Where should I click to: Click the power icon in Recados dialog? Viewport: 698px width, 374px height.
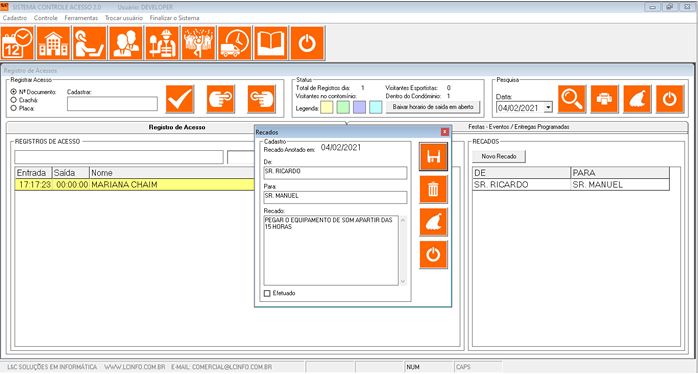tap(433, 255)
